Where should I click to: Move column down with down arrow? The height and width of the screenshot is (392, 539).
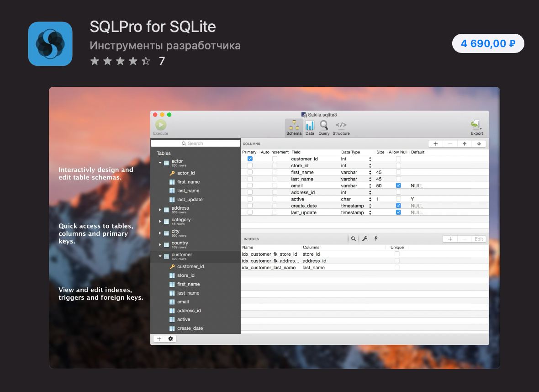tap(479, 144)
